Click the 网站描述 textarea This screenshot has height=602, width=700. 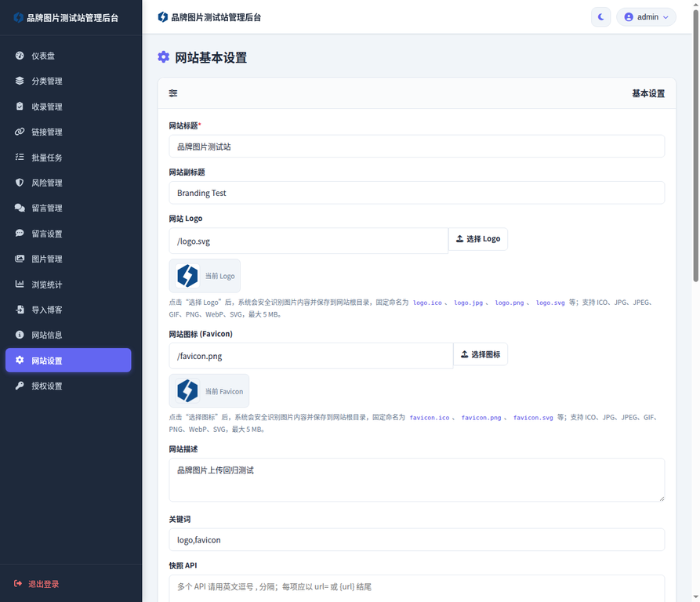click(x=416, y=480)
